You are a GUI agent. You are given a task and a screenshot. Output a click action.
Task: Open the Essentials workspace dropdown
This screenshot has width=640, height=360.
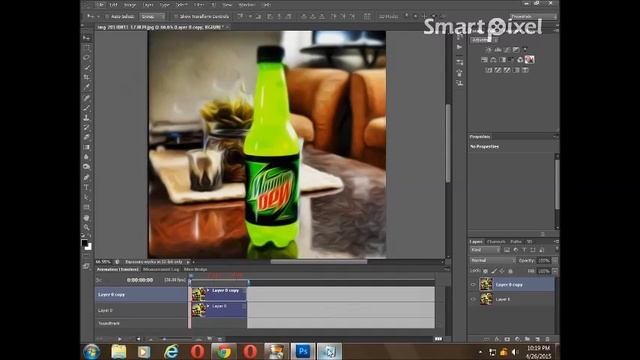(533, 17)
